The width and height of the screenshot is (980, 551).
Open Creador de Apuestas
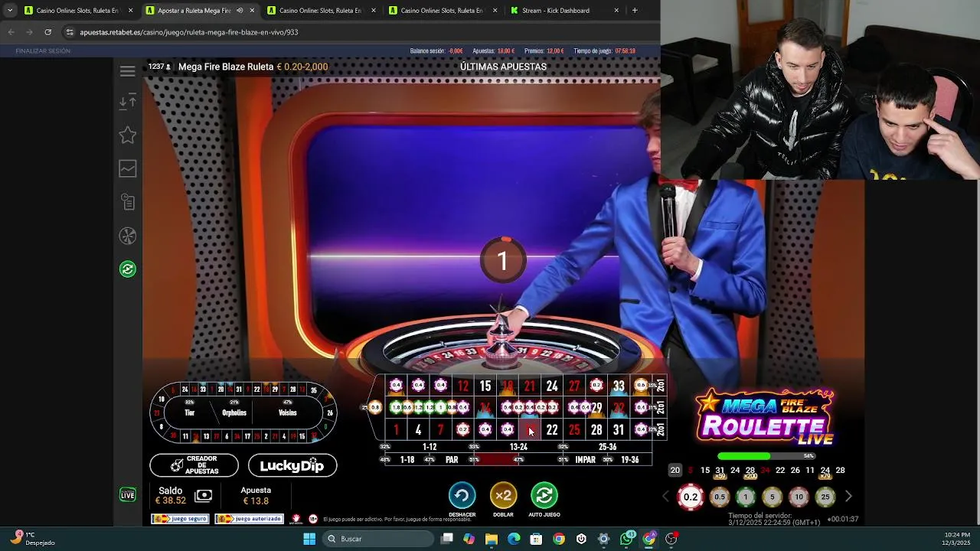[194, 465]
